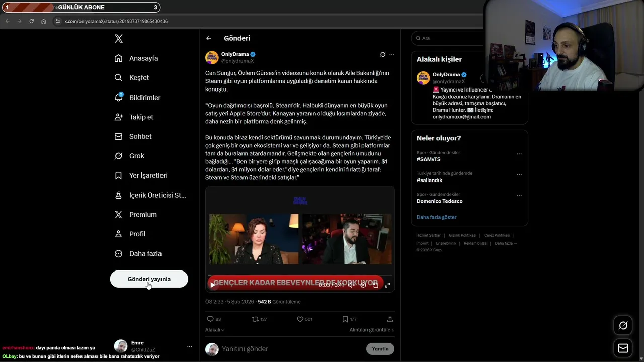
Task: Open Grok from the sidebar
Action: [x=129, y=156]
